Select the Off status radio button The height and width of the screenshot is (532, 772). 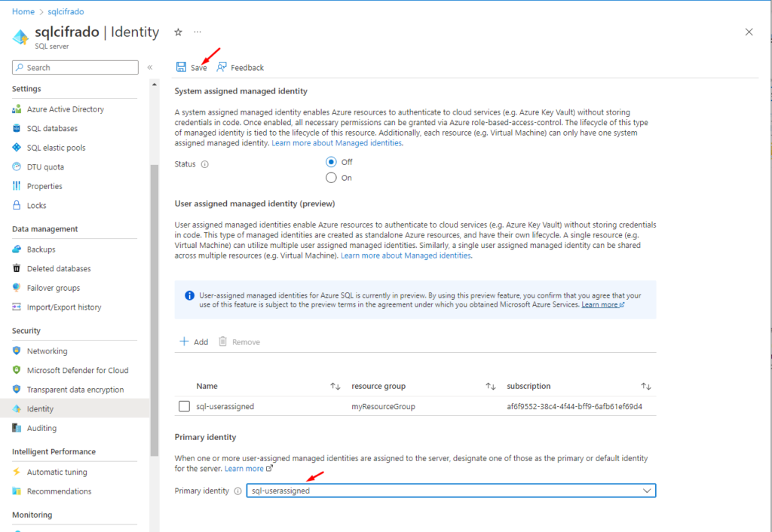(332, 162)
